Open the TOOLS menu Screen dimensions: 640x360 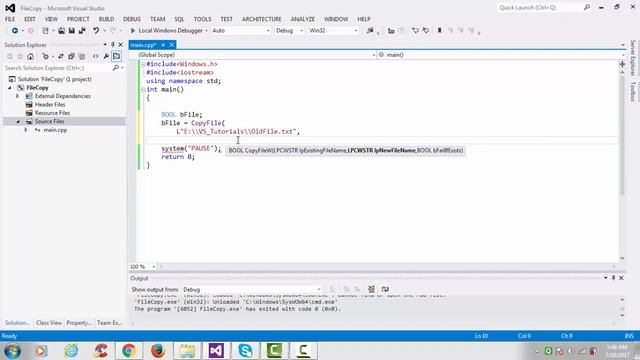(202, 19)
